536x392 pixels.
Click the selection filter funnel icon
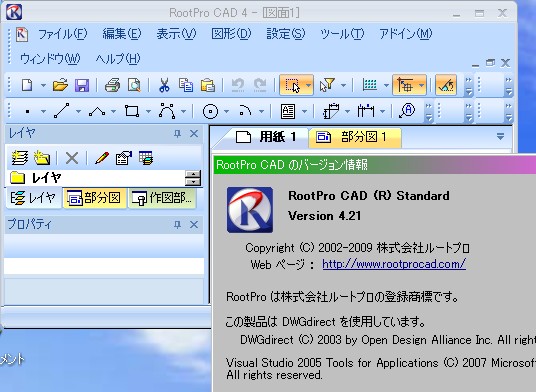tap(327, 85)
